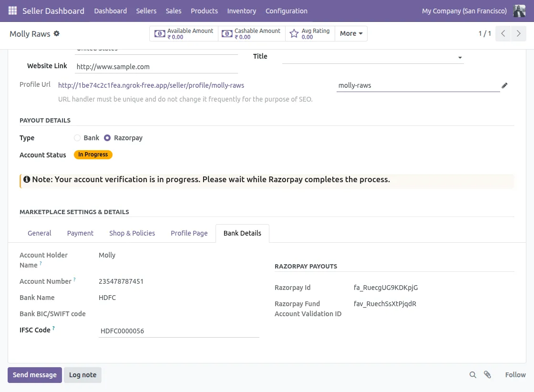The height and width of the screenshot is (392, 534).
Task: Click the Send message button
Action: point(35,375)
